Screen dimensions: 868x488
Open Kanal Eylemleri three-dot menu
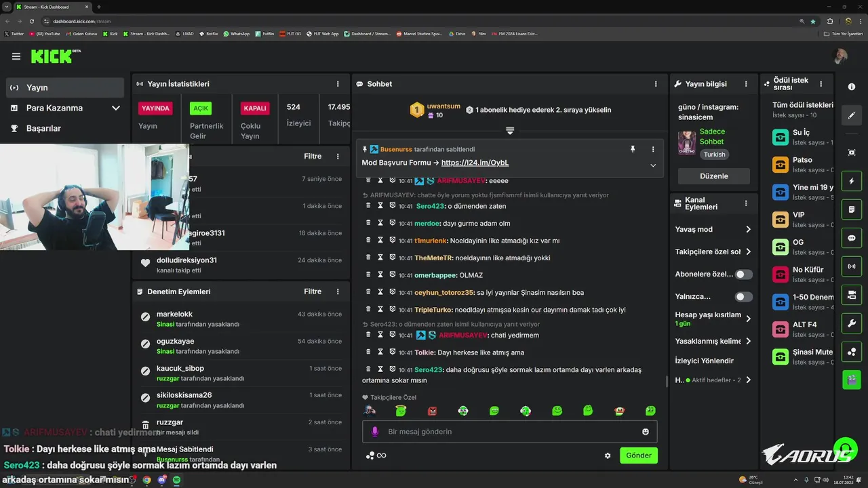pos(746,203)
